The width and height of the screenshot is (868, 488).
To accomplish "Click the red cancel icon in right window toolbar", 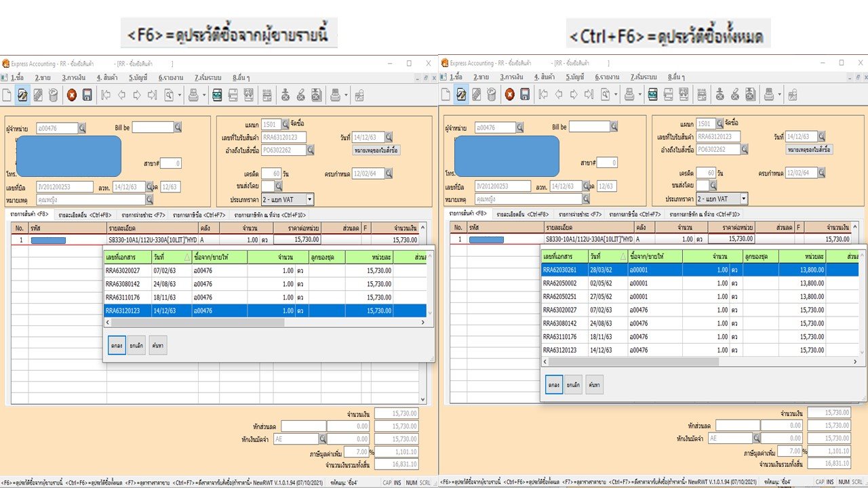I will pyautogui.click(x=509, y=95).
